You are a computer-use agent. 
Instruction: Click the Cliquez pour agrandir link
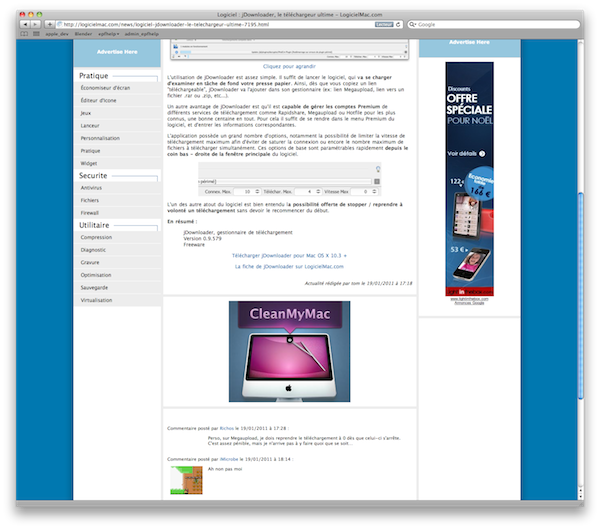coord(289,67)
